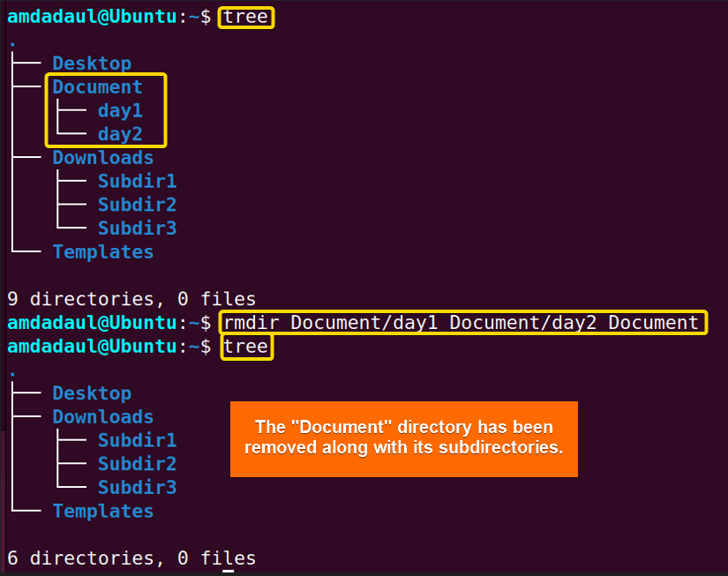Click the highlighted rmdir command line
728x576 pixels.
pyautogui.click(x=463, y=322)
